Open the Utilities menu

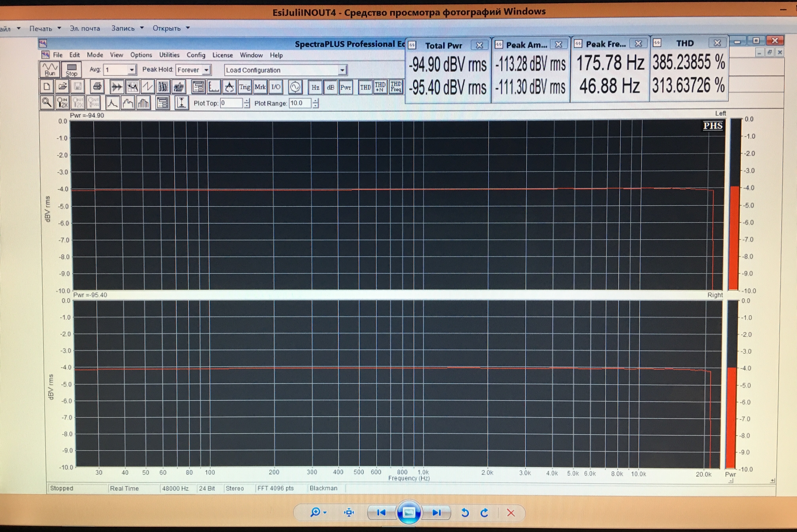[x=169, y=55]
